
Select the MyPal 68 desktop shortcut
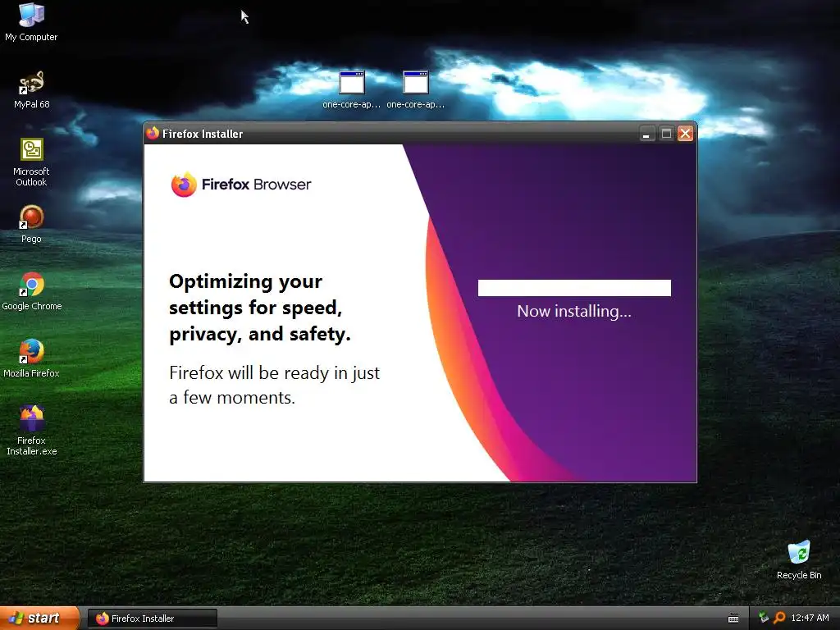[31, 89]
